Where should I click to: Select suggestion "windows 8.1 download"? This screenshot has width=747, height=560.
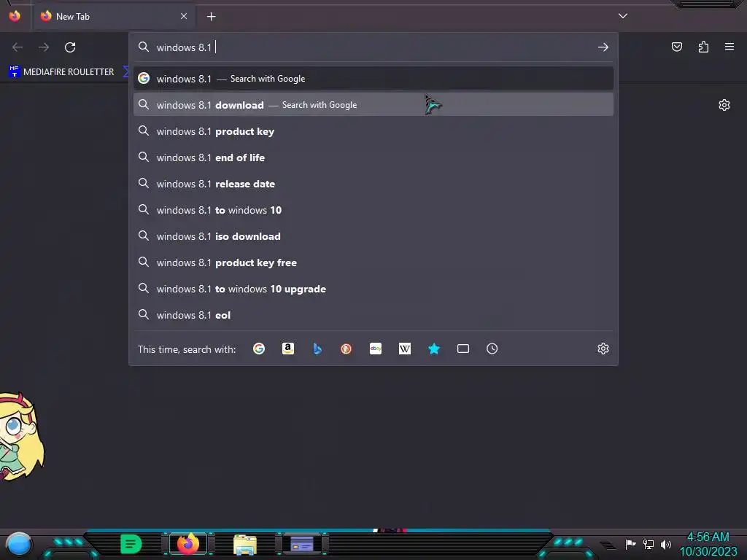(x=373, y=105)
